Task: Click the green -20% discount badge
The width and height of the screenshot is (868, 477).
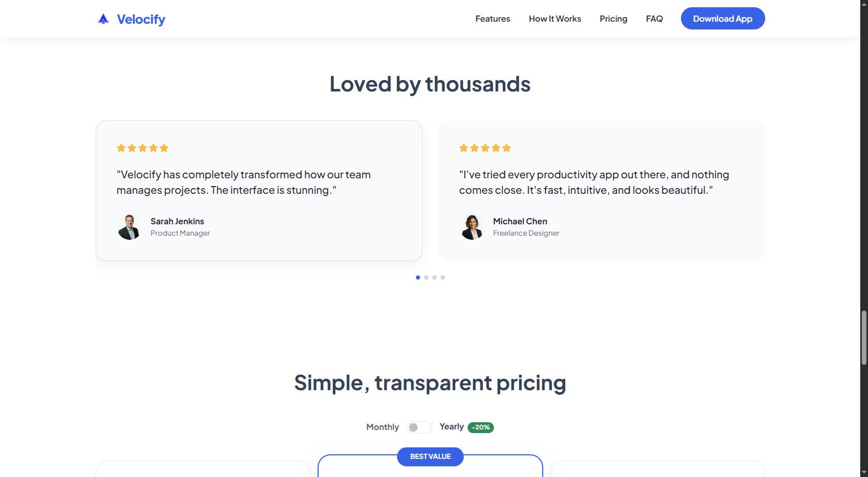Action: click(x=481, y=427)
